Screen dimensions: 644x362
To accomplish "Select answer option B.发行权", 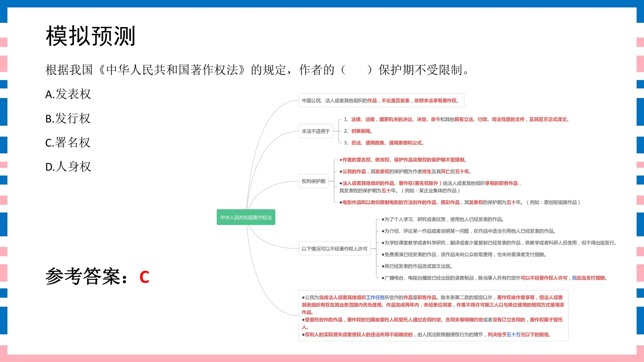I will point(68,118).
